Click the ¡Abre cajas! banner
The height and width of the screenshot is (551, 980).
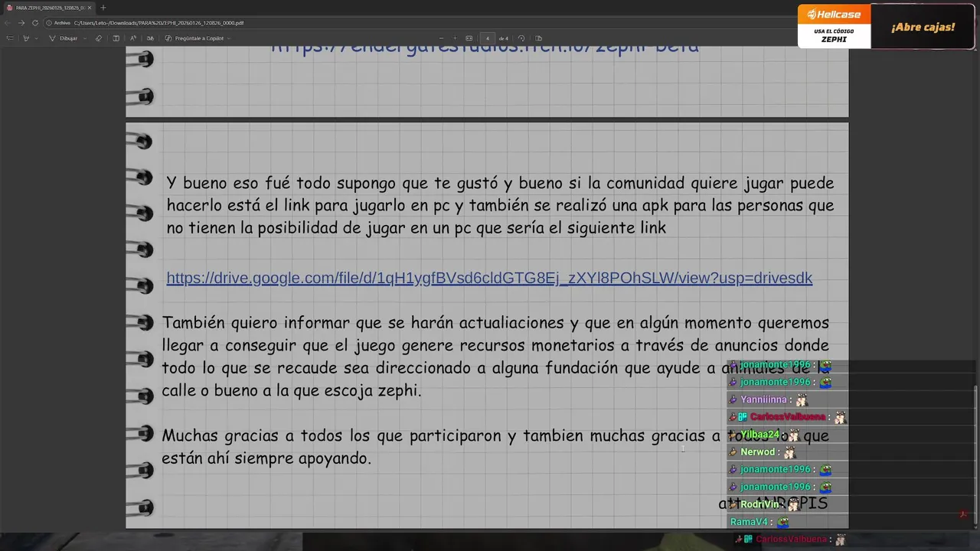(x=923, y=27)
